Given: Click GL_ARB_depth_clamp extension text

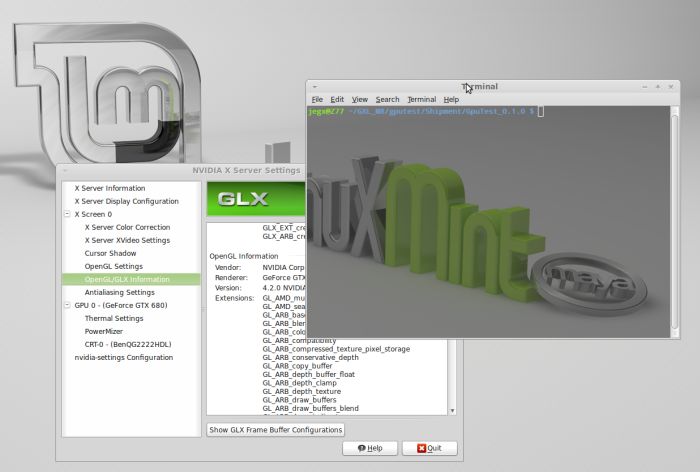Looking at the screenshot, I should point(300,383).
